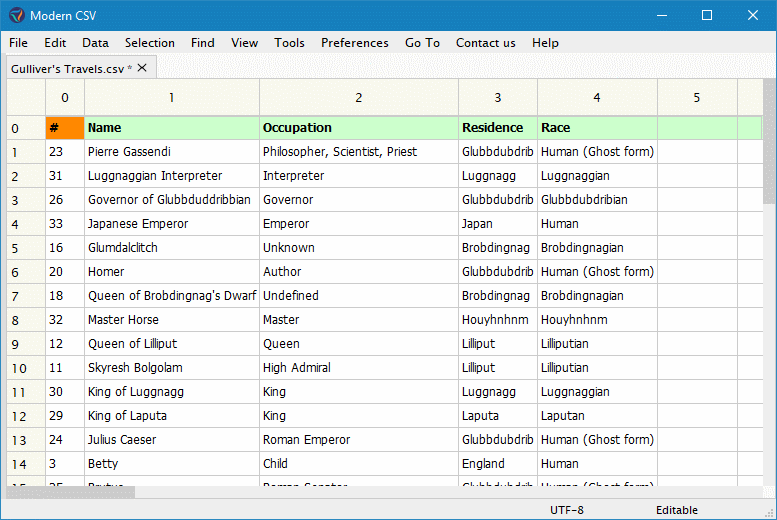Screen dimensions: 777x520
Task: Select 'Governor of Glubbduddribbian' cell
Action: tap(172, 200)
